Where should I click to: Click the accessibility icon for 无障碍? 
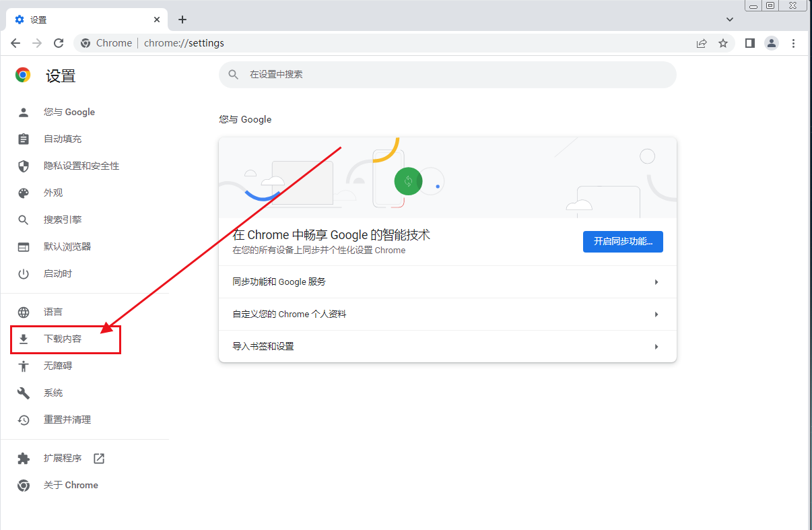[x=24, y=366]
